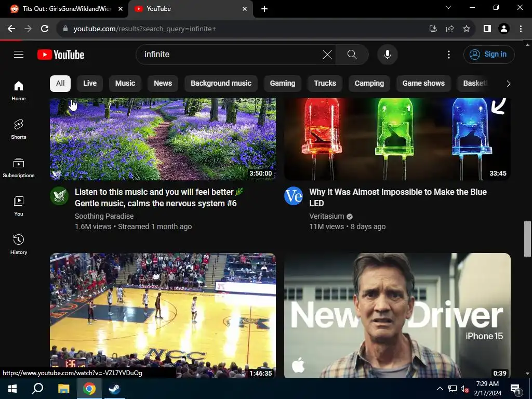The height and width of the screenshot is (399, 532).
Task: Click the basketball game thumbnail
Action: click(163, 315)
